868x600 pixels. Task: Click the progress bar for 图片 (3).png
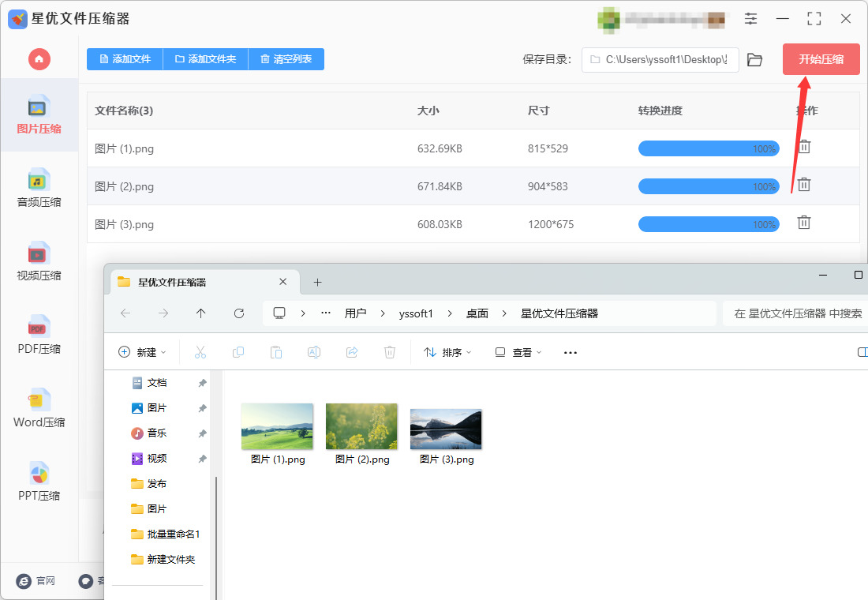709,224
